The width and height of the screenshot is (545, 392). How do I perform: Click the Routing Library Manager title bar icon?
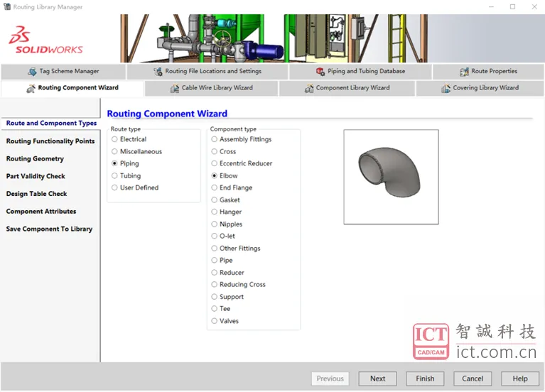point(6,6)
